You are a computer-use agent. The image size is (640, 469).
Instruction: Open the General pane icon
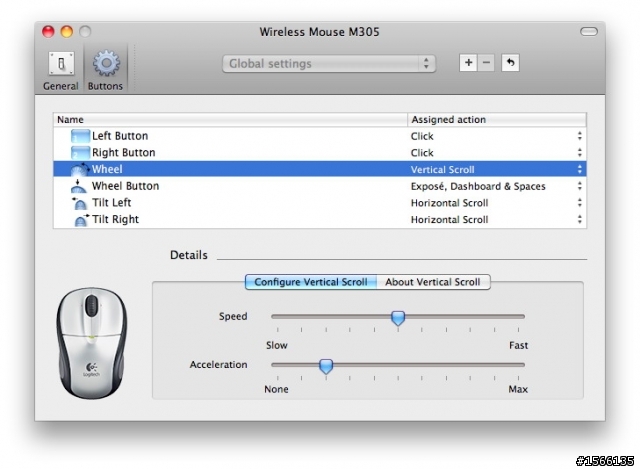tap(61, 63)
